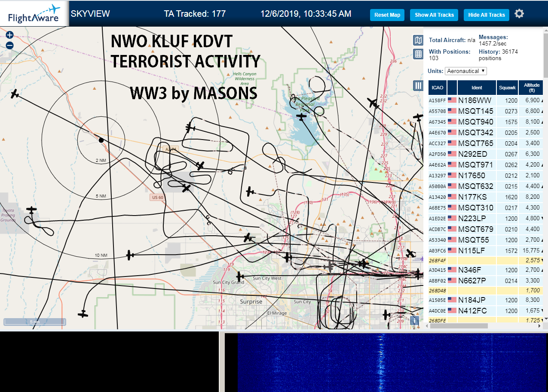The width and height of the screenshot is (548, 392).
Task: Toggle the grid overlay icon on map
Action: tap(418, 54)
